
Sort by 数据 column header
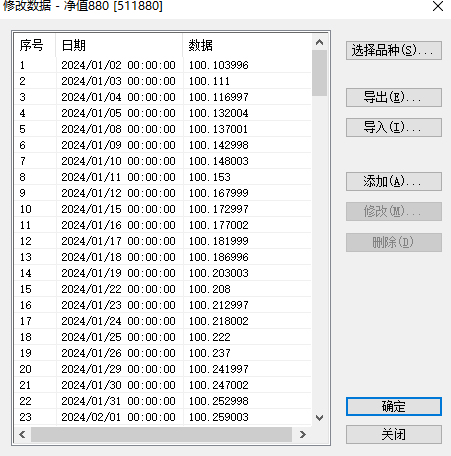click(x=247, y=45)
